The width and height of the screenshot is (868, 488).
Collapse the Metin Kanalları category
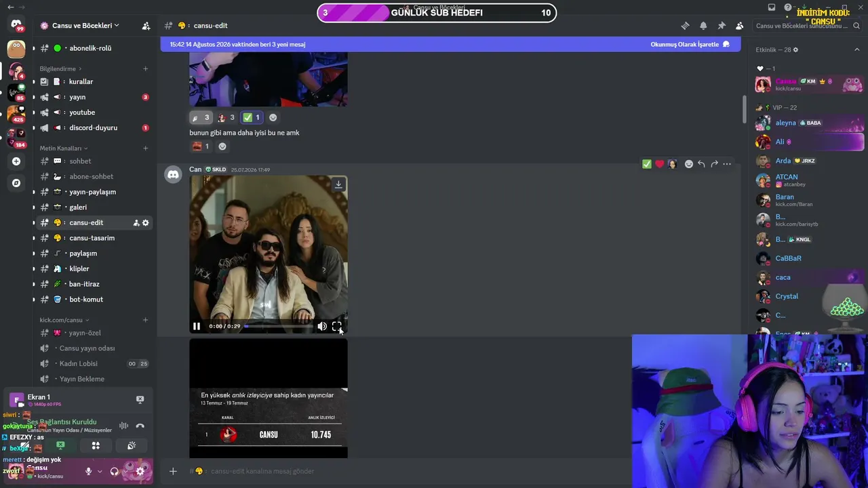pyautogui.click(x=63, y=148)
